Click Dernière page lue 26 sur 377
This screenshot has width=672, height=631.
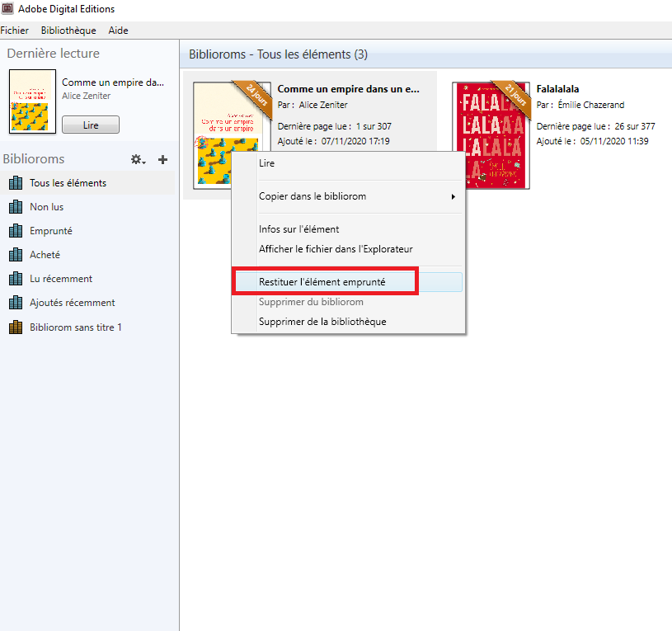pyautogui.click(x=595, y=126)
